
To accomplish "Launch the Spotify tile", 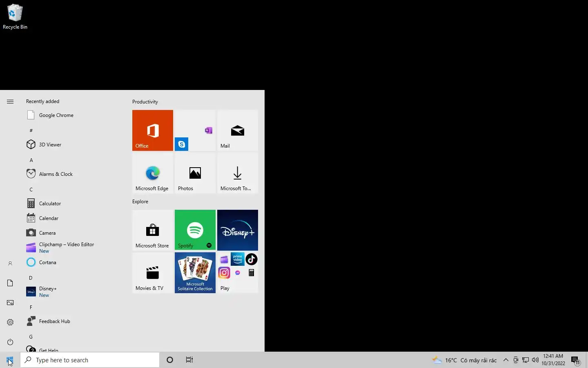I will pos(195,230).
